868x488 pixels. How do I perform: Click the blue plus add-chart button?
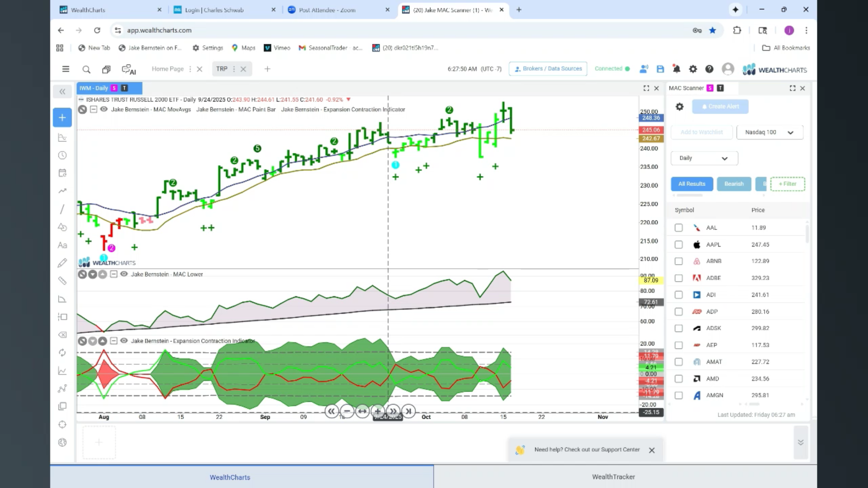pyautogui.click(x=62, y=117)
